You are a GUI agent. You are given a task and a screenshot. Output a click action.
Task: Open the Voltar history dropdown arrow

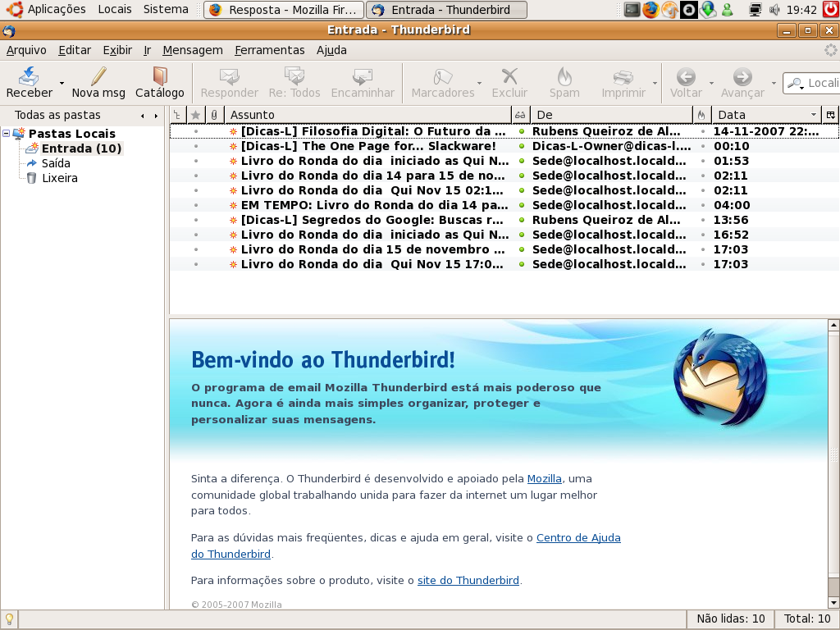pyautogui.click(x=711, y=83)
